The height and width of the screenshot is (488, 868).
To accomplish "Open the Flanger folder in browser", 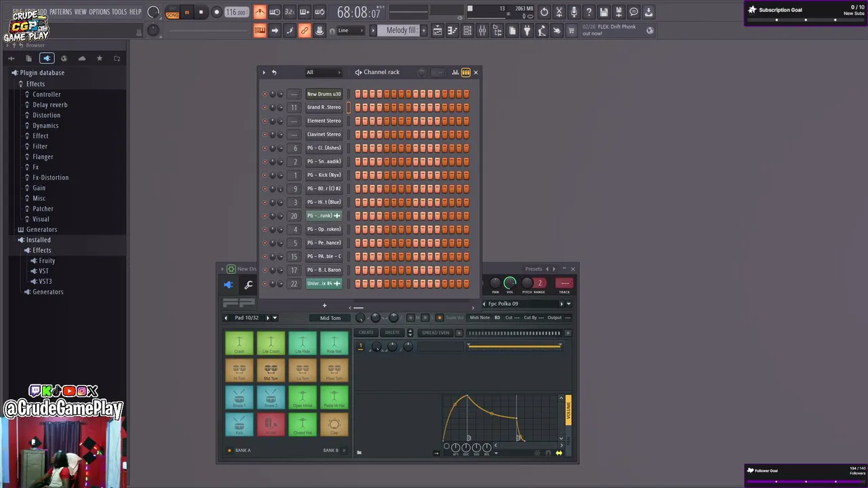I will pyautogui.click(x=43, y=157).
